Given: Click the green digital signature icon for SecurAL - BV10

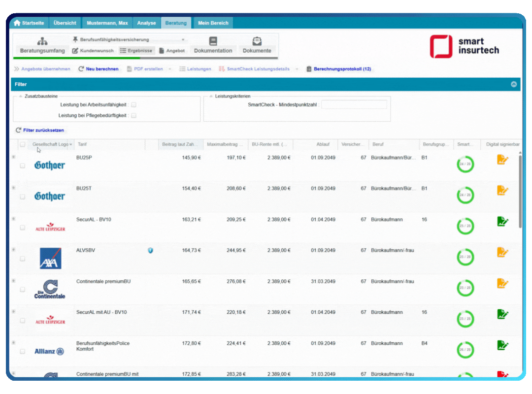Looking at the screenshot, I should (502, 222).
